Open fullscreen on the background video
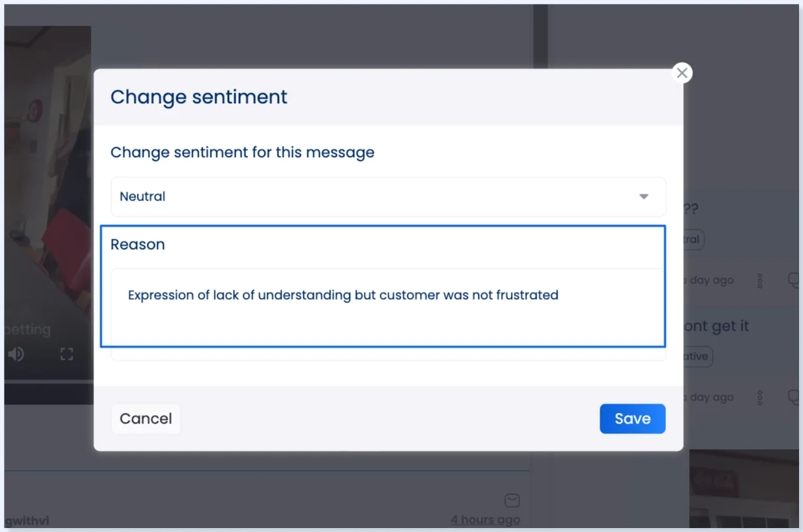 tap(66, 354)
